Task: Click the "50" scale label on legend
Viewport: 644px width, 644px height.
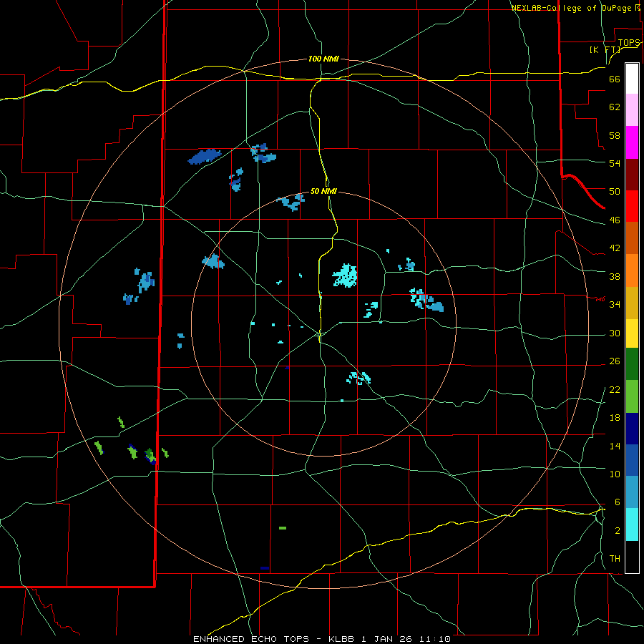Action: [615, 192]
